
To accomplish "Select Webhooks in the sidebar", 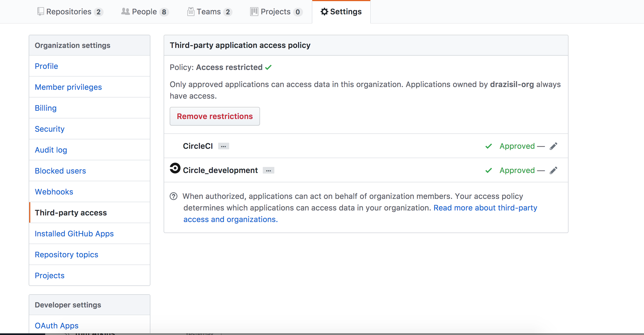I will click(x=54, y=192).
